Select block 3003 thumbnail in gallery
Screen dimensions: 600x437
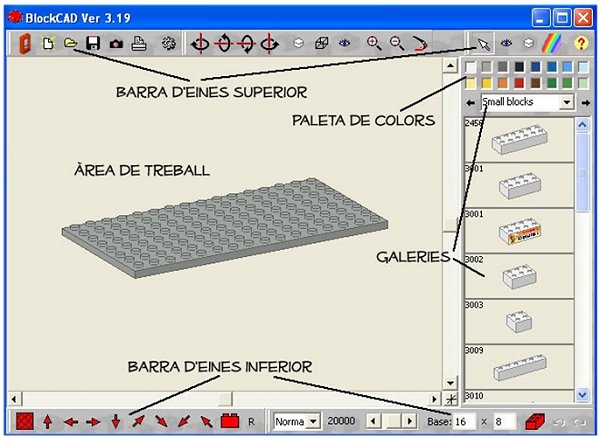519,321
